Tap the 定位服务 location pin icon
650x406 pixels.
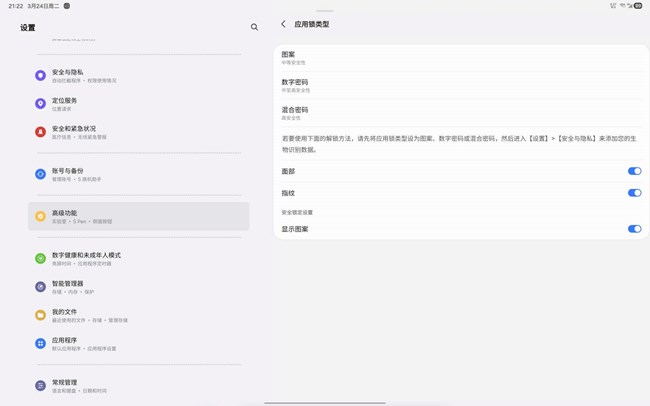(41, 104)
